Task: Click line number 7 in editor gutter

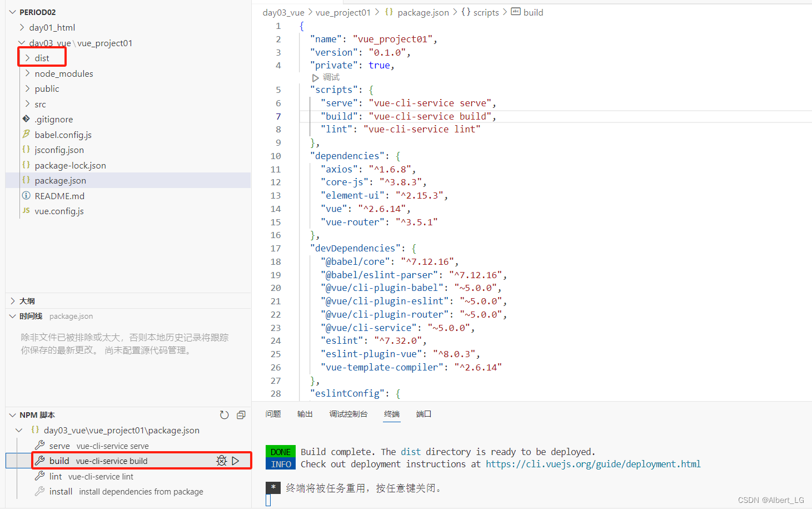Action: click(x=278, y=116)
